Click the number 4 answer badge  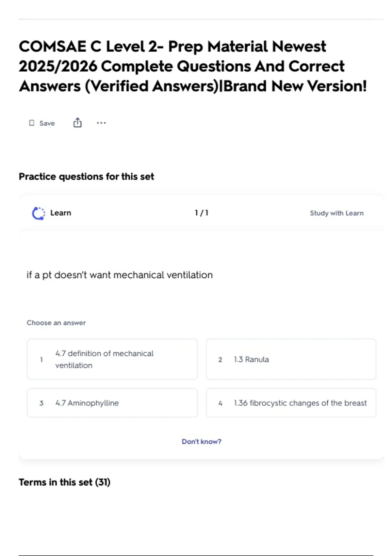coord(220,403)
